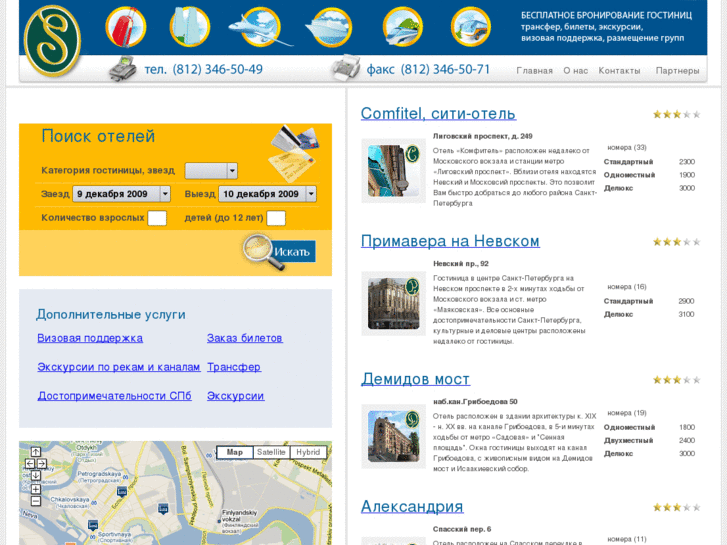Open the Экскурсии link
The image size is (727, 545).
click(x=236, y=396)
